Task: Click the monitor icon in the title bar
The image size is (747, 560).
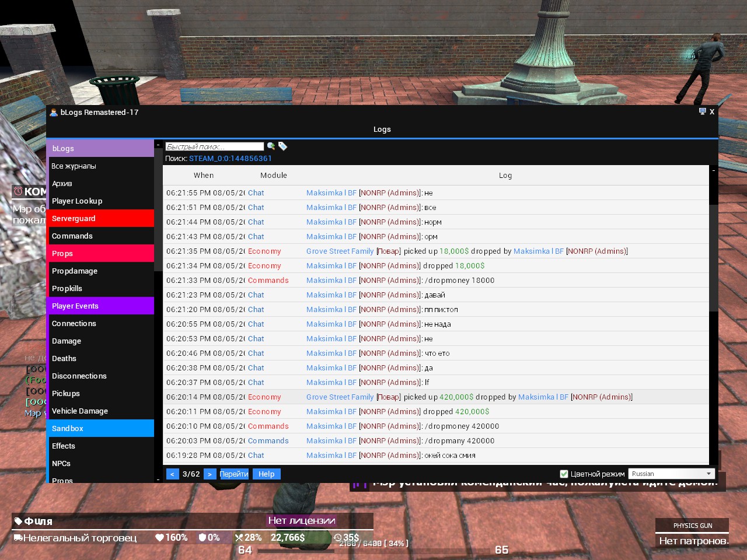Action: coord(702,111)
